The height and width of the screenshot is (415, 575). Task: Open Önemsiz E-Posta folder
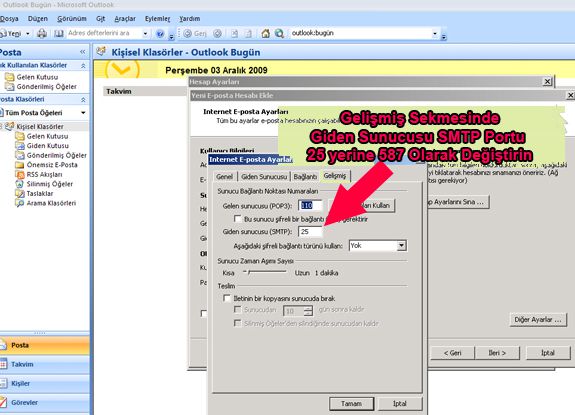(52, 165)
